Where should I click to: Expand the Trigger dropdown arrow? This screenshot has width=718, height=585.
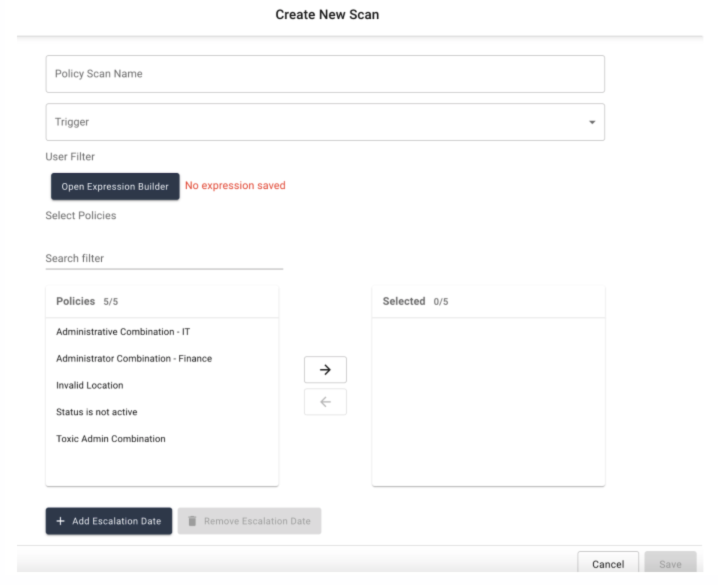click(x=591, y=122)
